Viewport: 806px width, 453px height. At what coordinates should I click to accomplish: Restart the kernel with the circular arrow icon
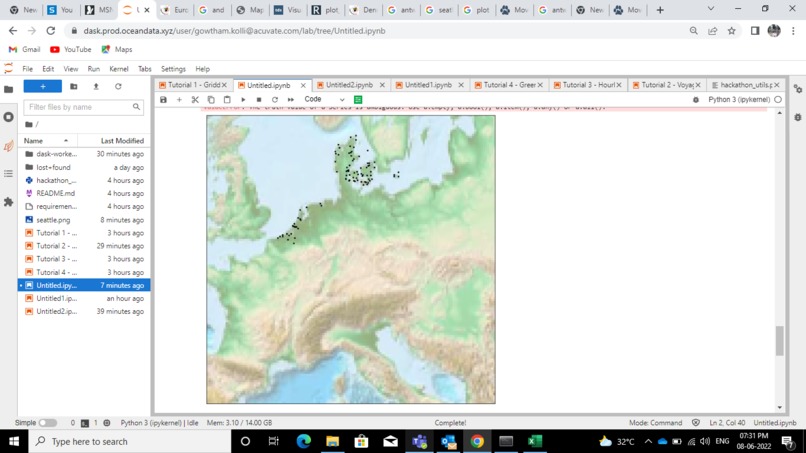pyautogui.click(x=275, y=100)
